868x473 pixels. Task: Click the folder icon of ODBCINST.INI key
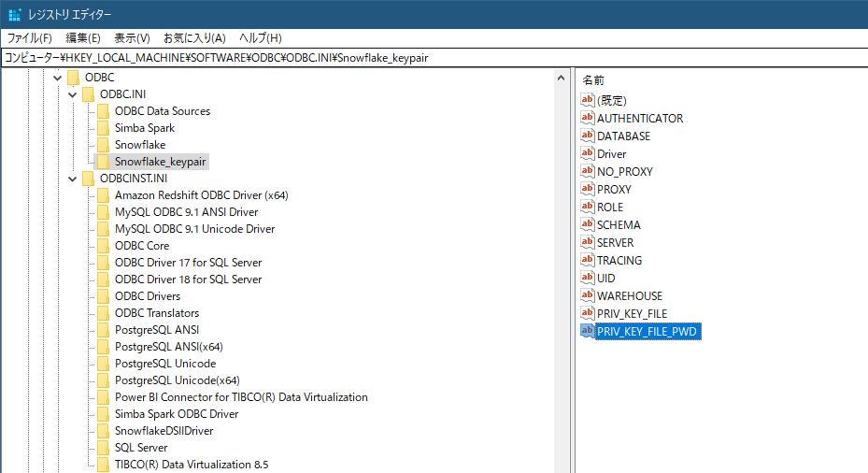click(88, 179)
